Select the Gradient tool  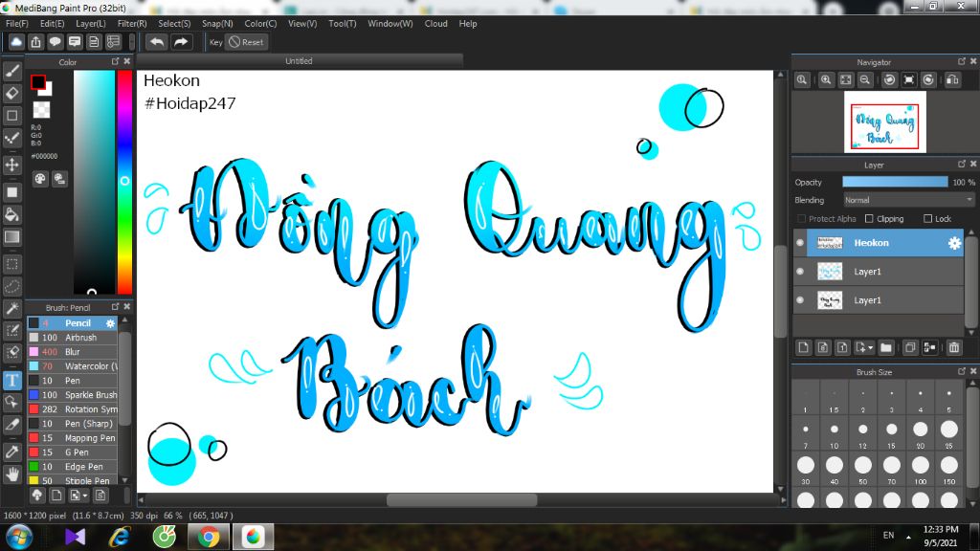pyautogui.click(x=11, y=237)
